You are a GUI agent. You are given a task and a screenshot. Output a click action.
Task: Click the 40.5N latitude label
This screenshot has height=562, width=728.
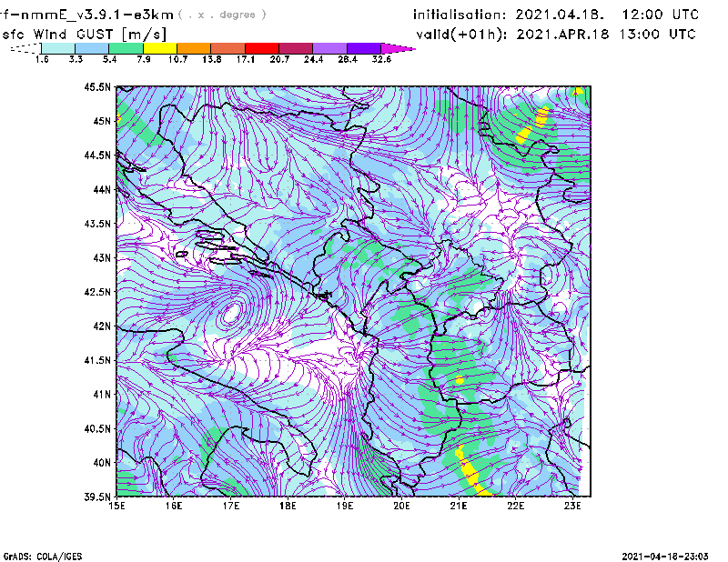(x=97, y=428)
